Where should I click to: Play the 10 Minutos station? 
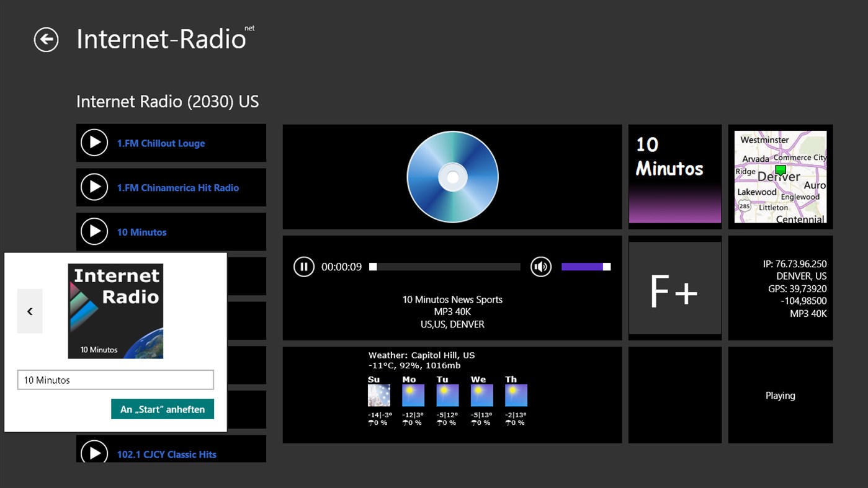(x=94, y=232)
